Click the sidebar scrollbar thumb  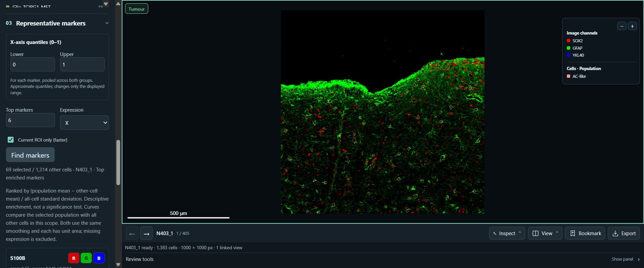coord(118,162)
